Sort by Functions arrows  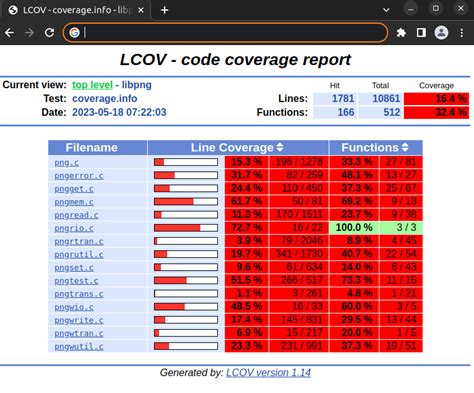pos(405,147)
